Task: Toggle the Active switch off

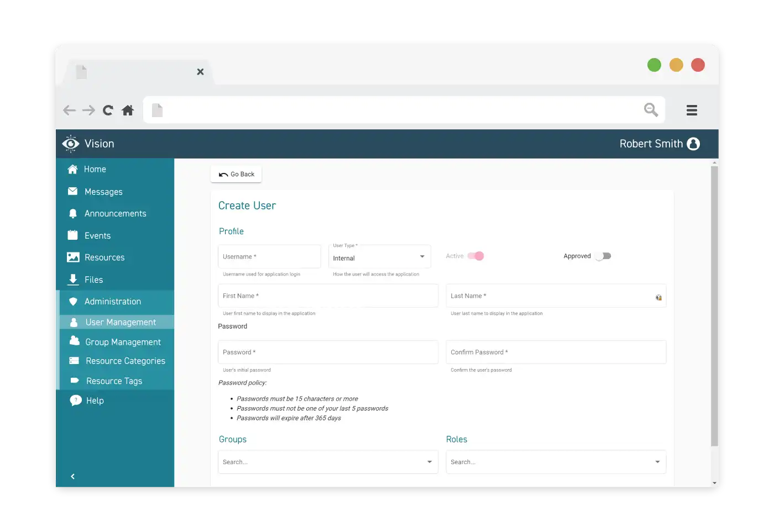Action: pos(476,256)
